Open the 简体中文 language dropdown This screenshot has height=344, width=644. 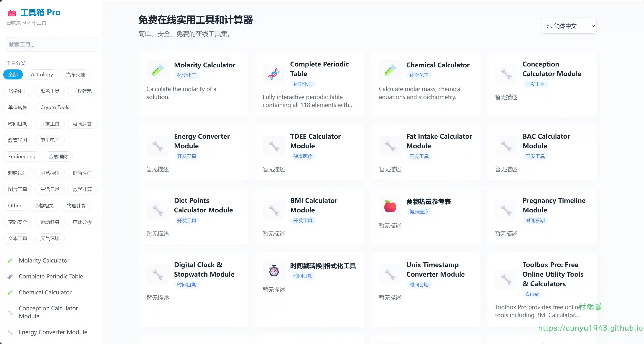tap(569, 26)
